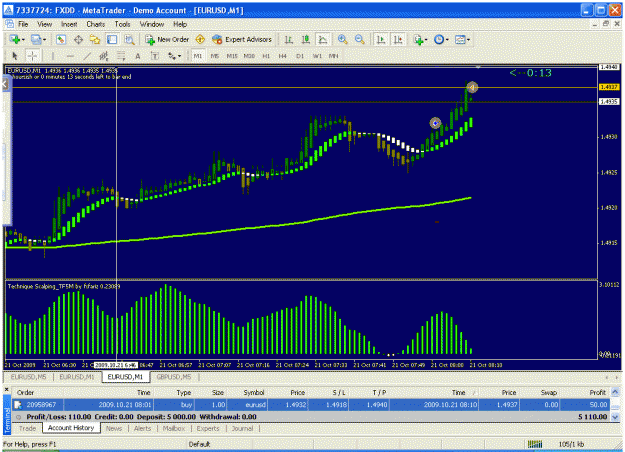Select the Text Label 'T' tool
This screenshot has height=452, width=625.
click(155, 56)
